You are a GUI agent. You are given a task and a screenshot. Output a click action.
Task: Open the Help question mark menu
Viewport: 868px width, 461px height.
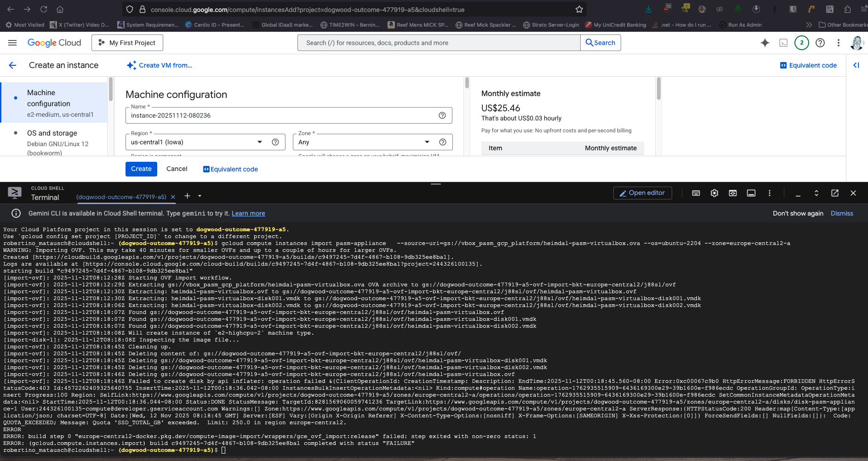point(820,43)
